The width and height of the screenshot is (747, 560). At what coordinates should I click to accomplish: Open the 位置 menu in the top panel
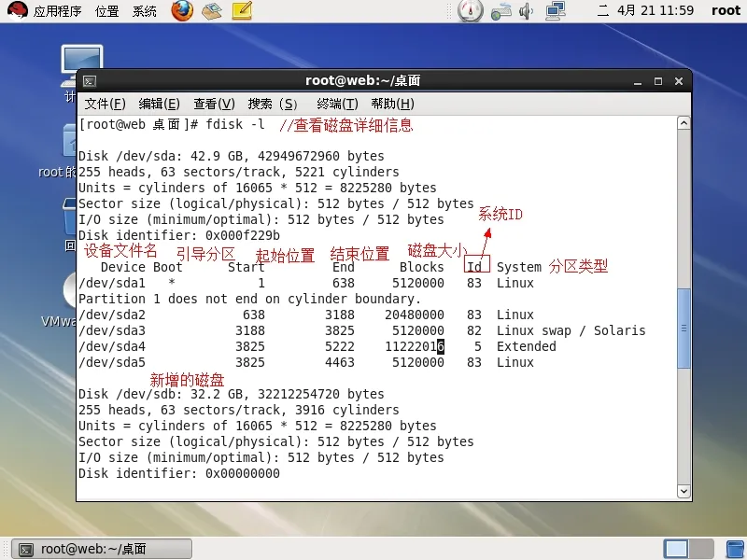[106, 11]
